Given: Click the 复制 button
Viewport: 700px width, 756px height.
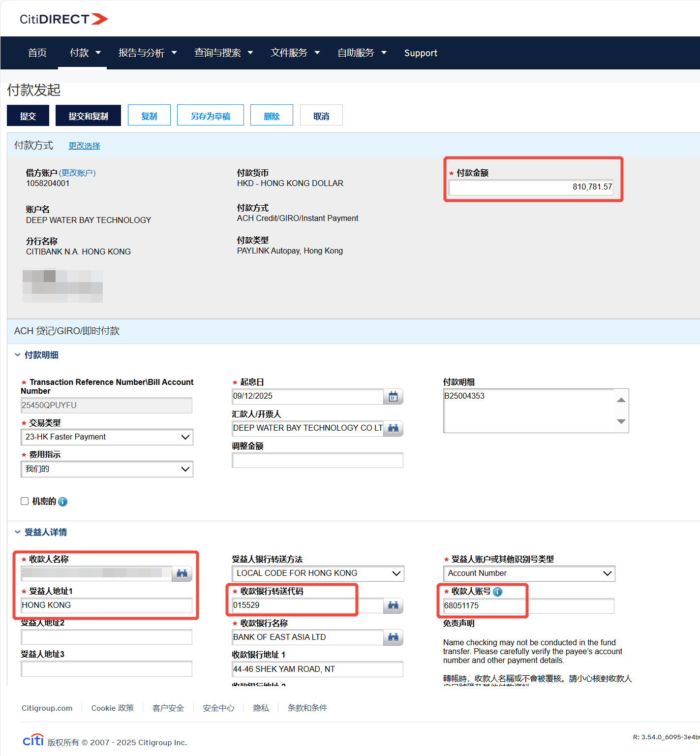Looking at the screenshot, I should tap(149, 116).
